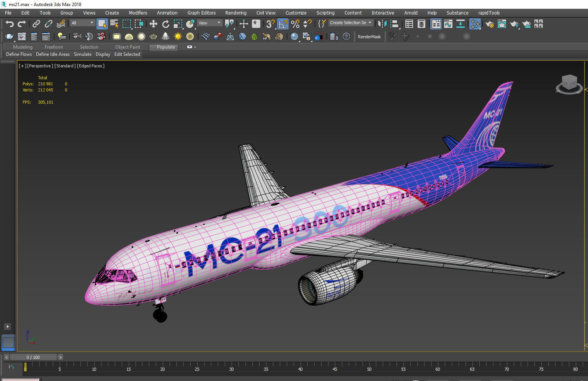Toggle Window/Crossing selection mode

[x=139, y=24]
